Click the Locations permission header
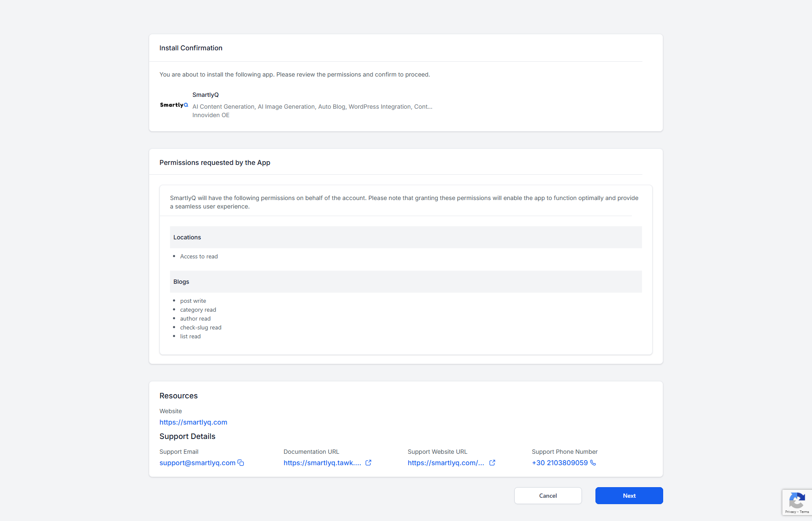The image size is (812, 521). tap(406, 237)
